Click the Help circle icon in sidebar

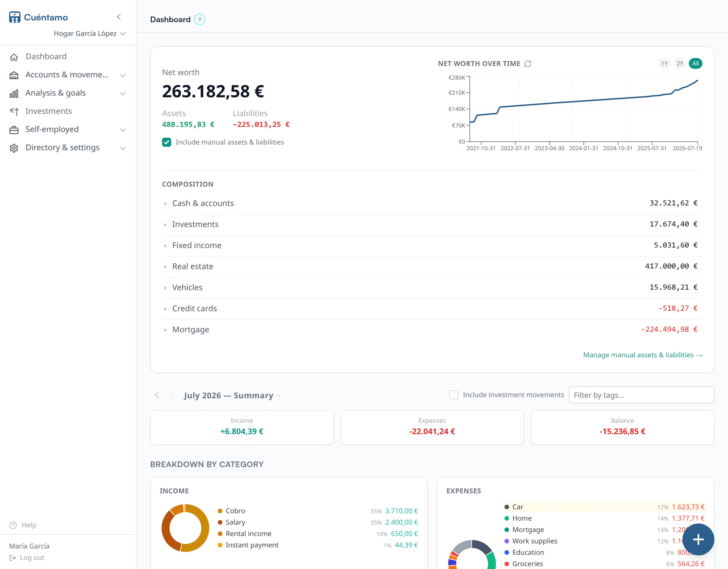pyautogui.click(x=13, y=525)
